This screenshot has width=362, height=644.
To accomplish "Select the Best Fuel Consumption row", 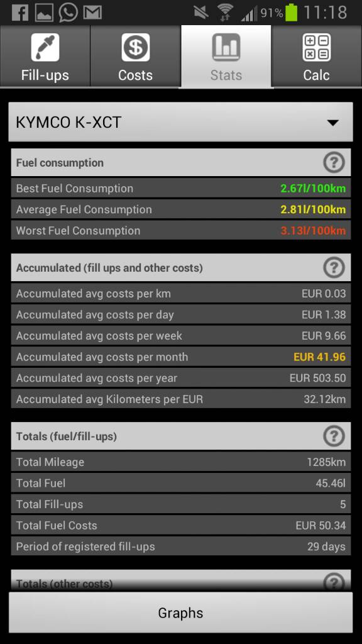I will click(x=180, y=189).
